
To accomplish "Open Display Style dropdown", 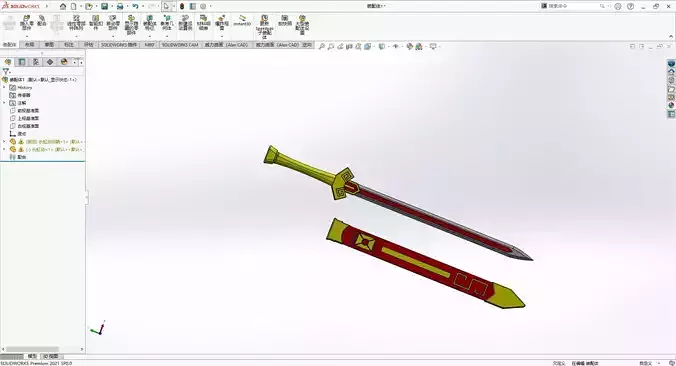I will coord(382,47).
